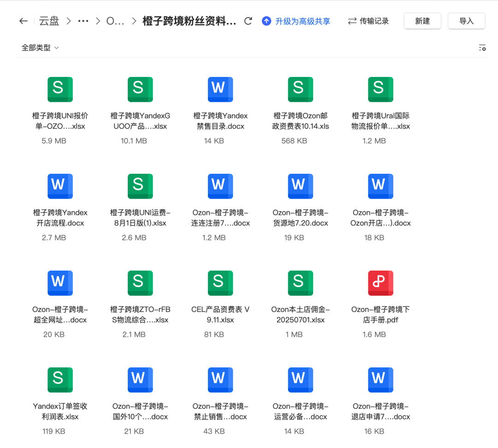Open 橙子跨境ZTO-rFBS物流综合 xlsx icon
The width and height of the screenshot is (498, 448).
(x=140, y=283)
